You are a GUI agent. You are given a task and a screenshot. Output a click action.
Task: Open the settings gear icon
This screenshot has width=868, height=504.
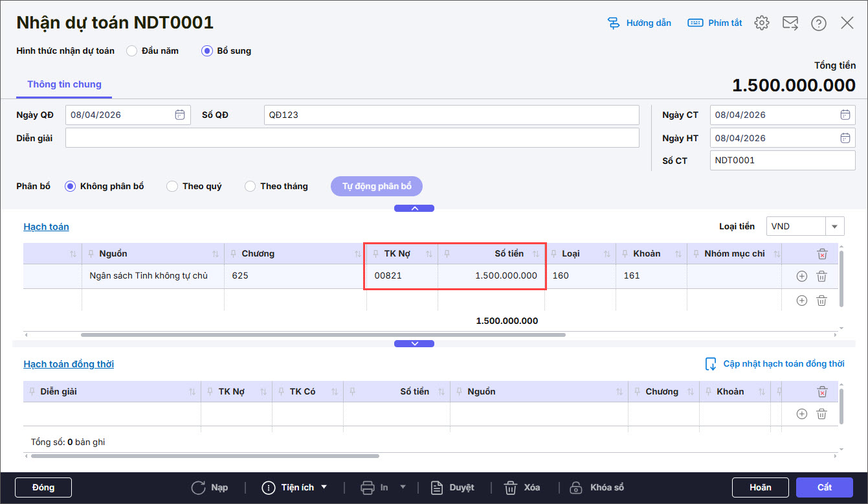tap(762, 23)
